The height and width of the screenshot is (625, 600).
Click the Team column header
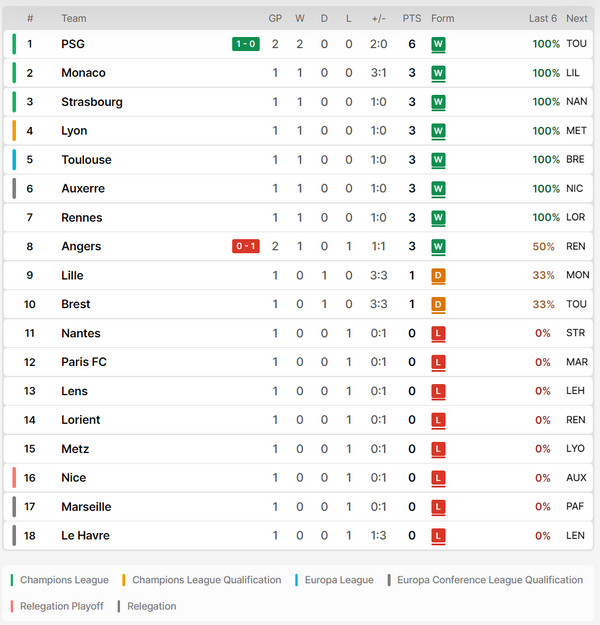[74, 18]
